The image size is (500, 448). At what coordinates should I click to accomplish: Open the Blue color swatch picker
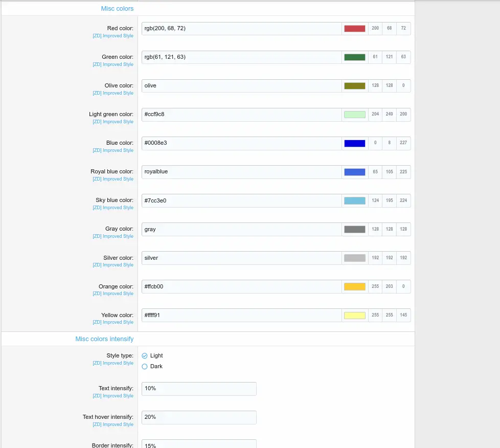(354, 143)
